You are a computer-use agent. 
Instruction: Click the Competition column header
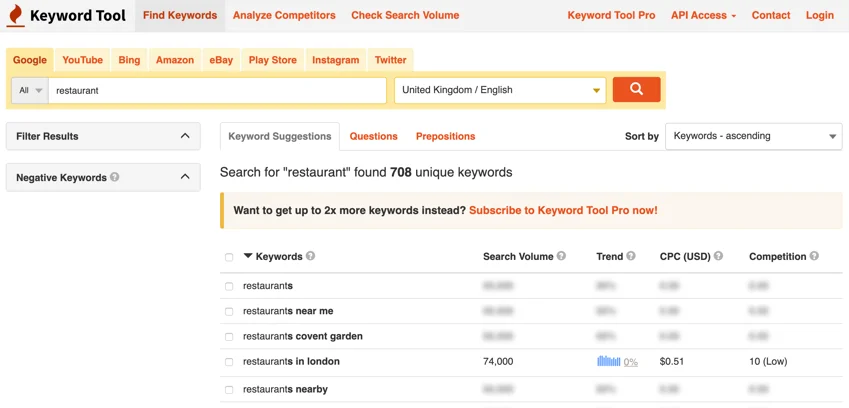pyautogui.click(x=778, y=256)
